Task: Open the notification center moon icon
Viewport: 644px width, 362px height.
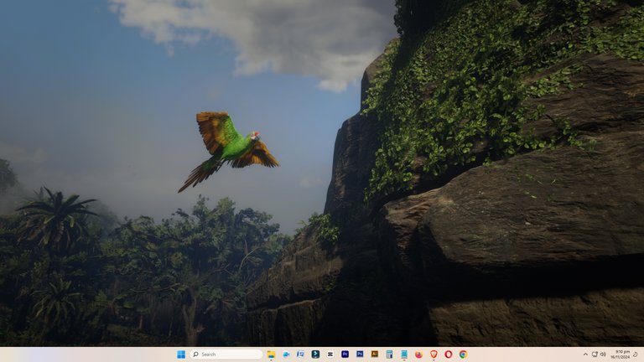Action: pyautogui.click(x=636, y=354)
